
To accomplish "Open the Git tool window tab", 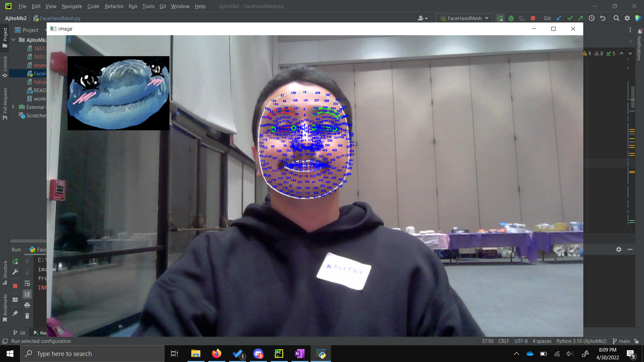I will 19,333.
